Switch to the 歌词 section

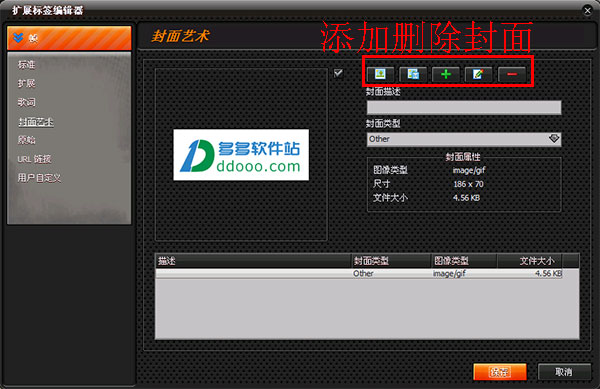26,102
